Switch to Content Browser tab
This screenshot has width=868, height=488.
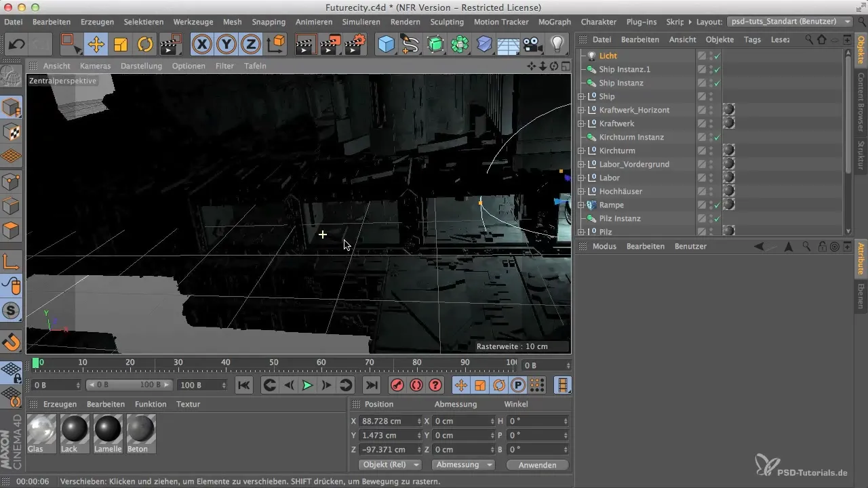coord(861,102)
